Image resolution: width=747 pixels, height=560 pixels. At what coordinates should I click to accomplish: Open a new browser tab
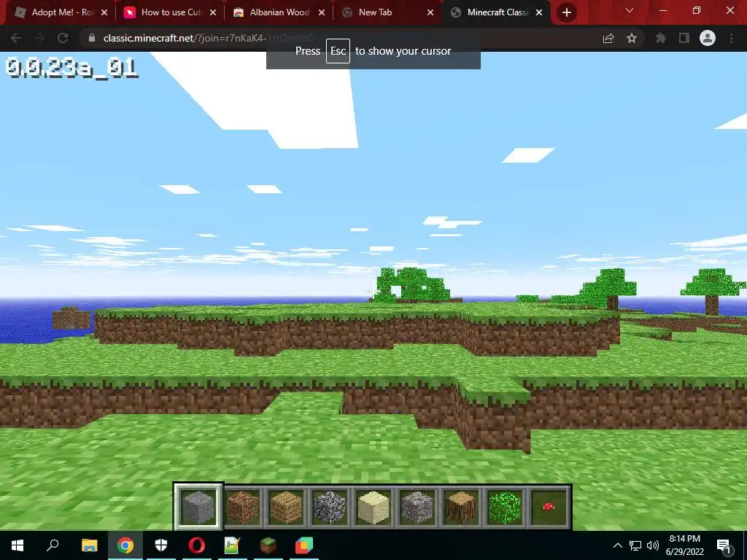566,12
